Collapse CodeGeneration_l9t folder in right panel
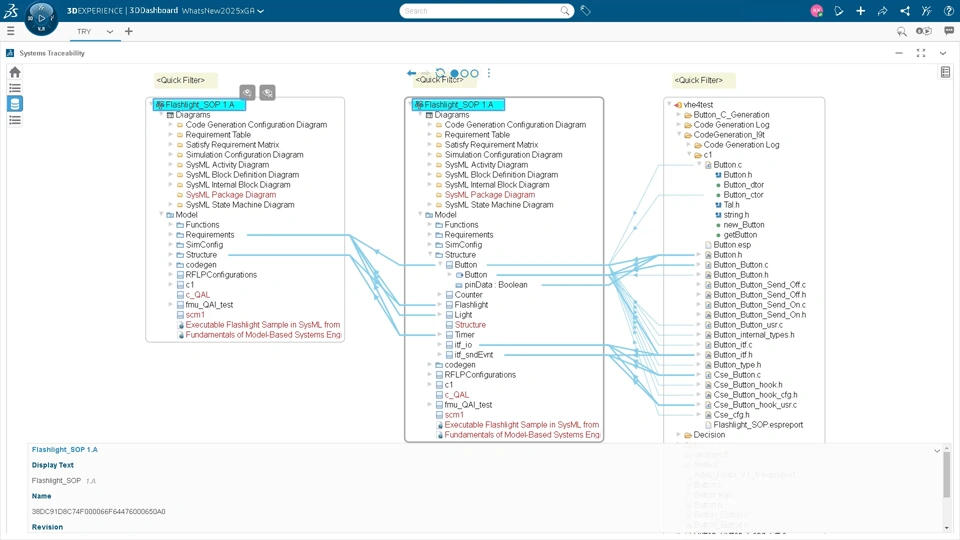 tap(679, 135)
